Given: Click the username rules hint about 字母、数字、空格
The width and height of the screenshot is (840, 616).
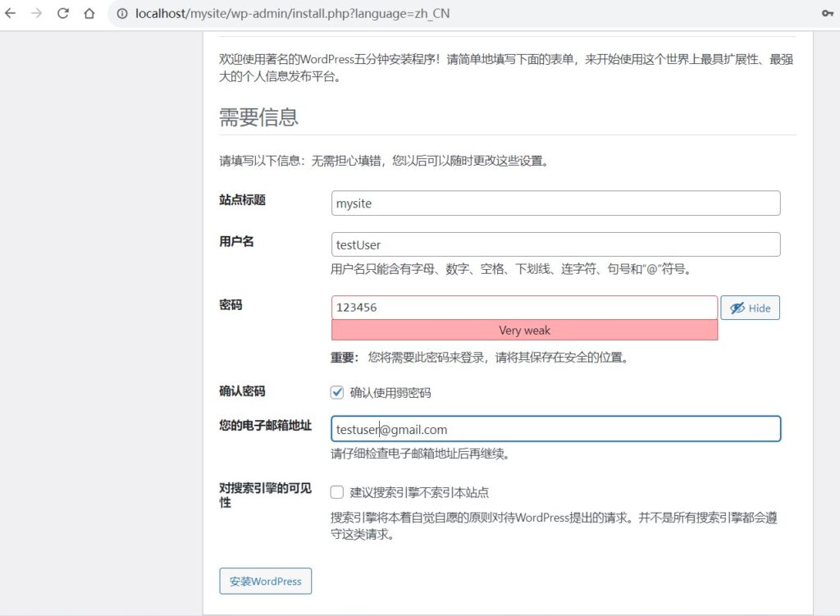Looking at the screenshot, I should click(512, 269).
